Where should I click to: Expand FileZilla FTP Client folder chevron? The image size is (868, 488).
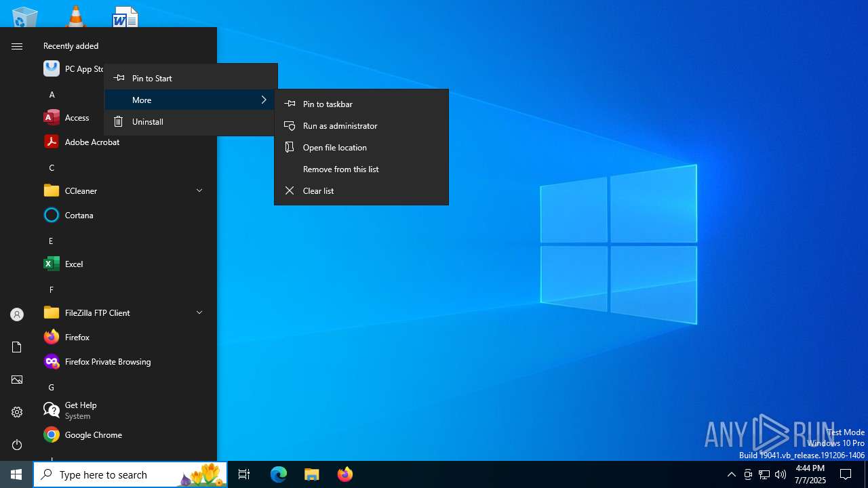pyautogui.click(x=199, y=312)
